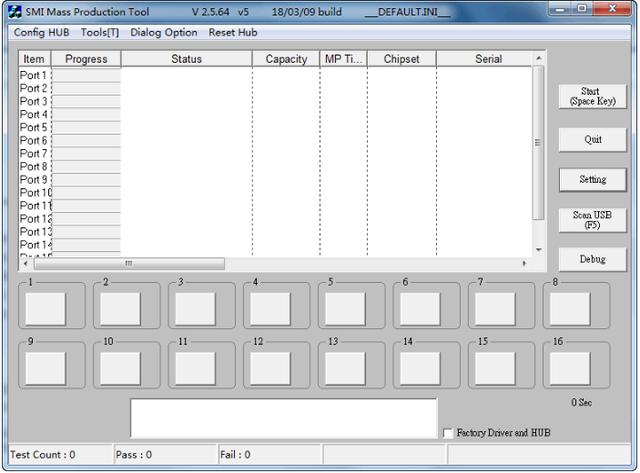Open the Tools[T] menu

click(x=100, y=32)
